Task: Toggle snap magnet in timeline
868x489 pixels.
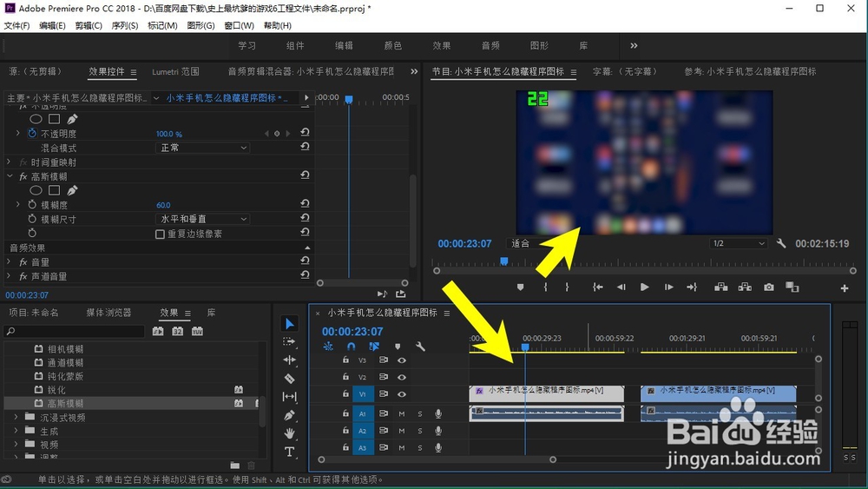Action: [x=351, y=346]
